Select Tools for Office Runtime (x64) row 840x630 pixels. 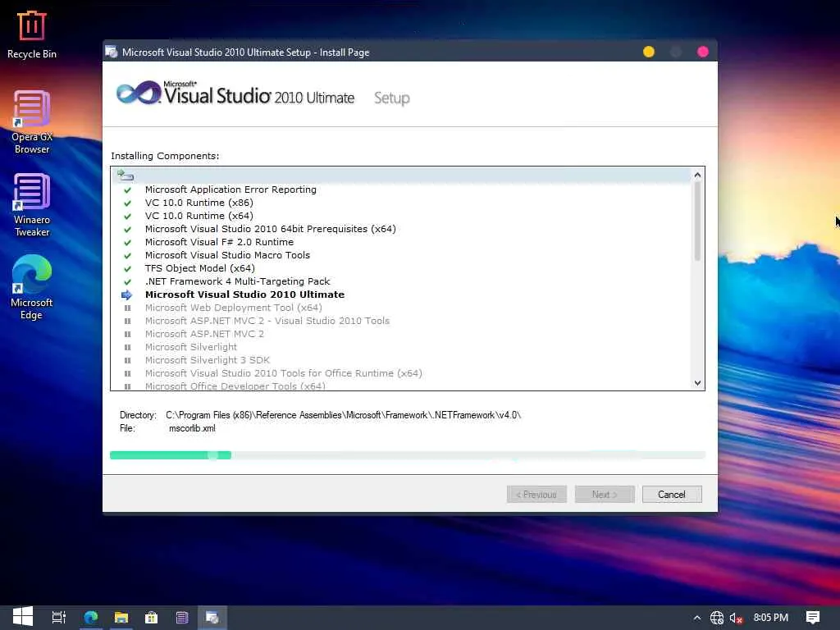283,373
